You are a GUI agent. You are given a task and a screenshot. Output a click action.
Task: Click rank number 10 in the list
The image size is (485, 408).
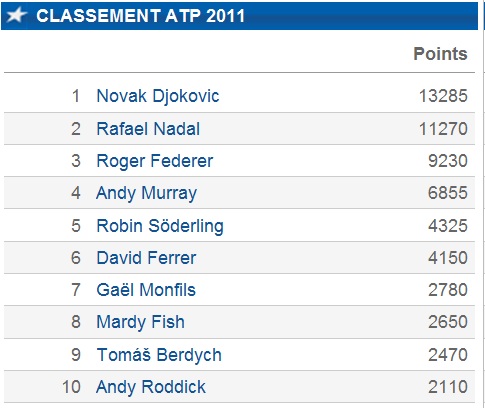(x=71, y=387)
